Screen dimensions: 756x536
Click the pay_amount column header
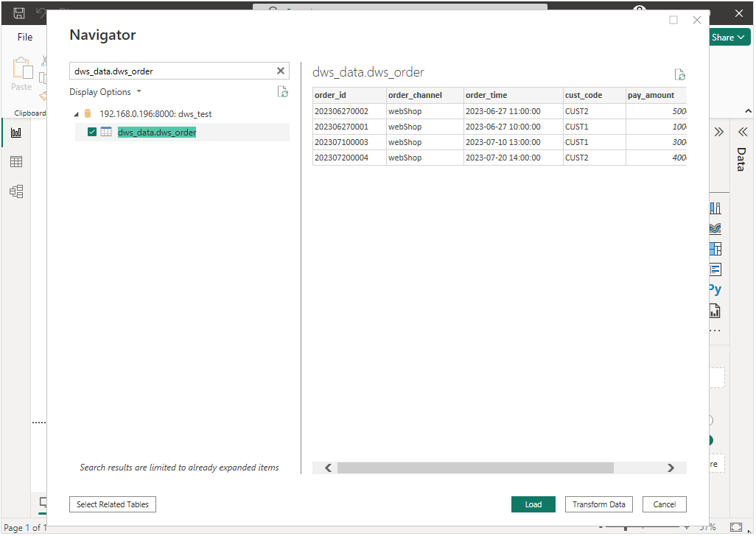[x=657, y=96]
